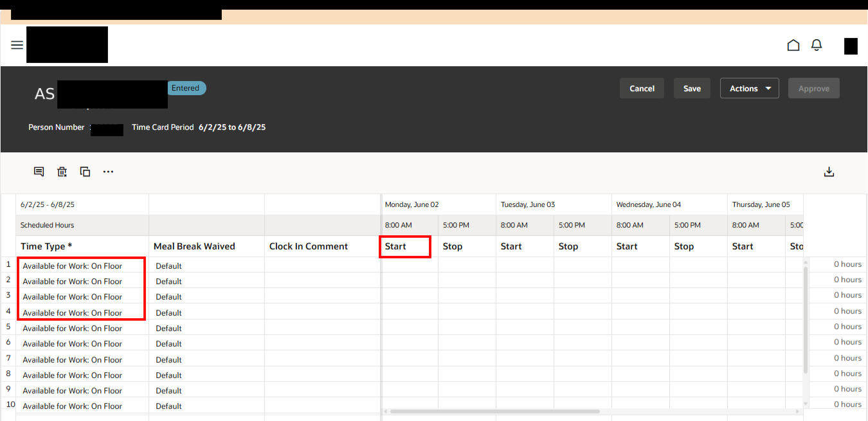The image size is (868, 421).
Task: Click the copy/duplicate row icon
Action: (85, 172)
